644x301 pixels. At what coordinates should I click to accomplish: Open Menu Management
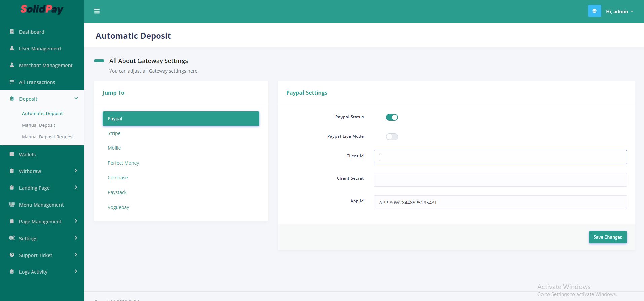tap(41, 205)
